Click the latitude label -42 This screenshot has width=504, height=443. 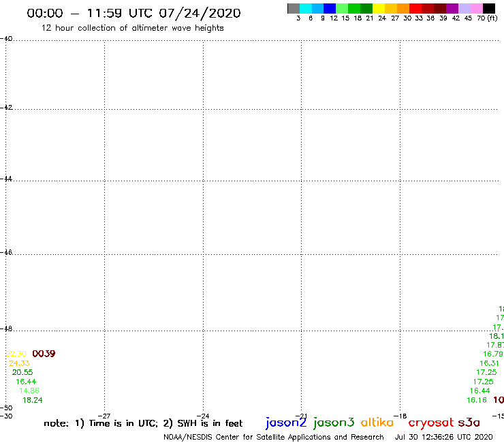tap(6, 107)
